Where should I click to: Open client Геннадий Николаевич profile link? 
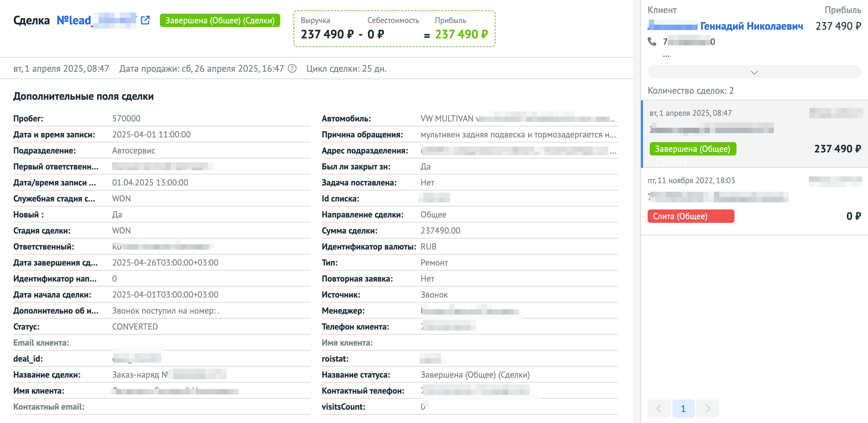(x=751, y=26)
